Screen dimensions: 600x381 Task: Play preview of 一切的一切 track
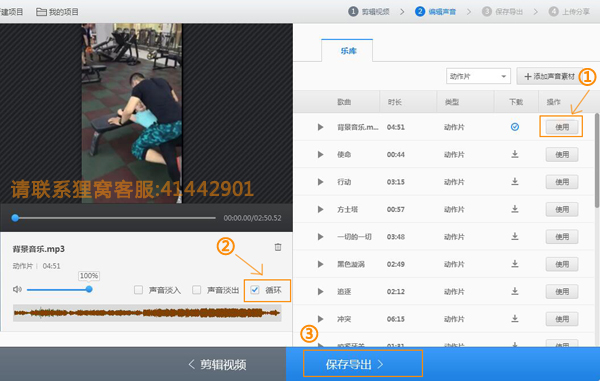click(x=321, y=237)
